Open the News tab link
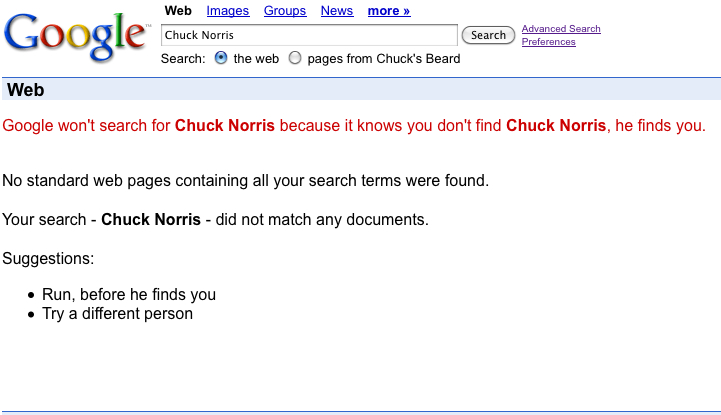Viewport: 721px width, 415px height. [337, 11]
